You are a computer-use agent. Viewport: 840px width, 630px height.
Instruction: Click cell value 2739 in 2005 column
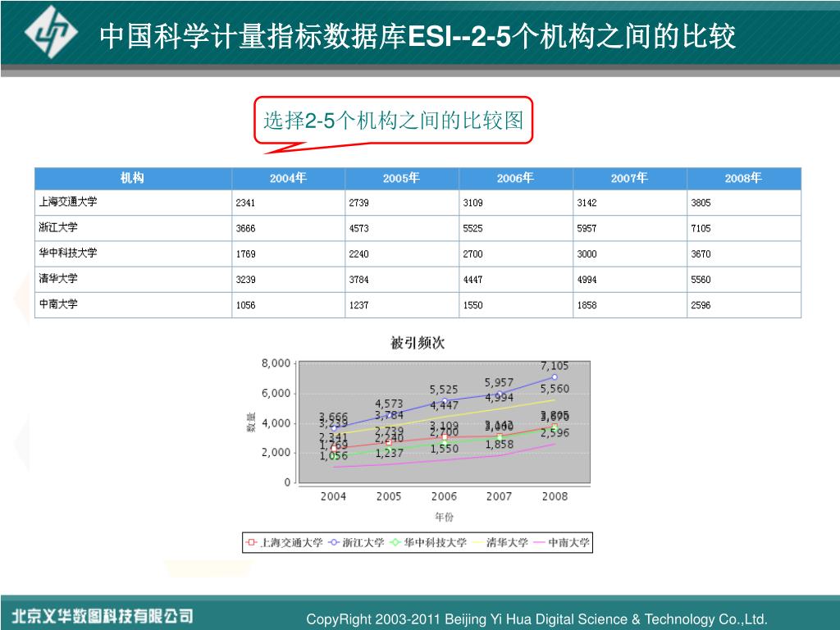[359, 203]
